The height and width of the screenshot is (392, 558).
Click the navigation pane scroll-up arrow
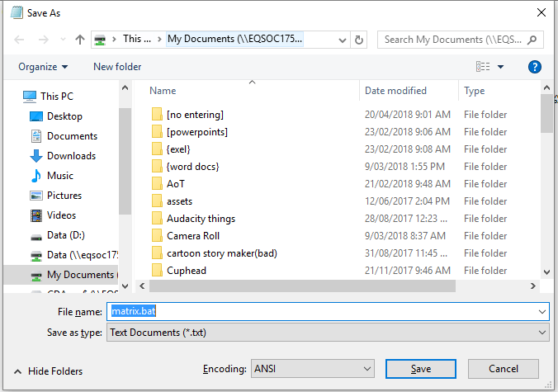tap(125, 87)
